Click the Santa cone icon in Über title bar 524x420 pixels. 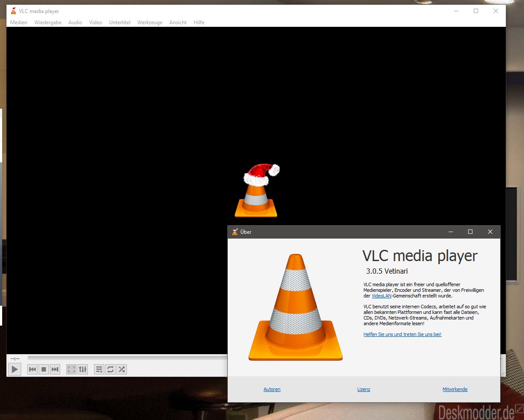235,232
